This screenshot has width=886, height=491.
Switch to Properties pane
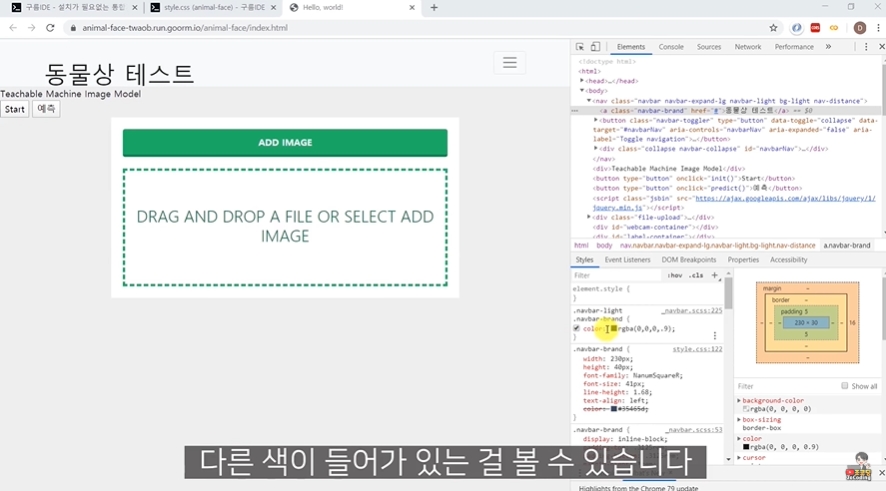[x=743, y=260]
